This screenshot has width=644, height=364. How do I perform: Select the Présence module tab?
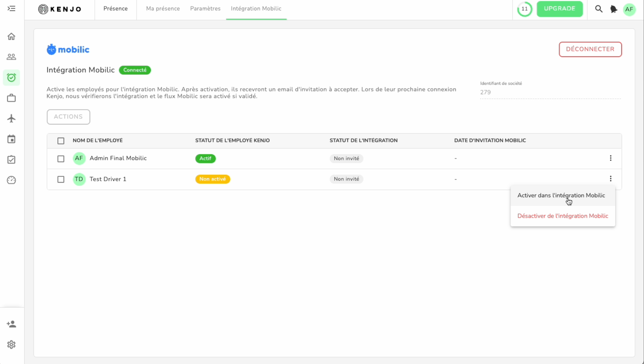tap(116, 9)
